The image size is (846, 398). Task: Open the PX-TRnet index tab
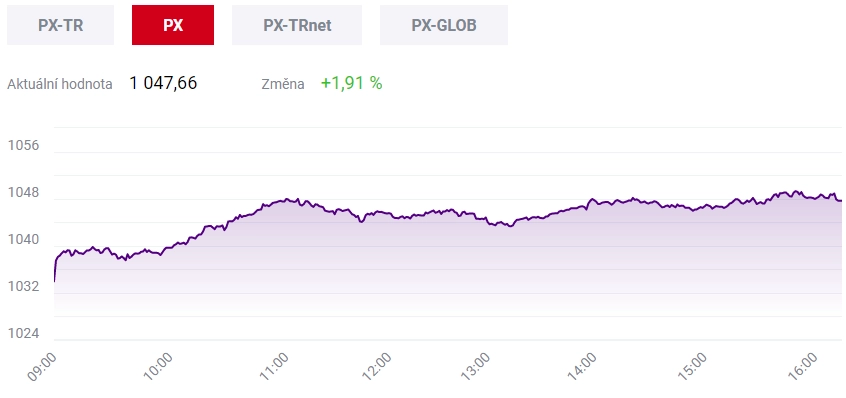pos(297,25)
